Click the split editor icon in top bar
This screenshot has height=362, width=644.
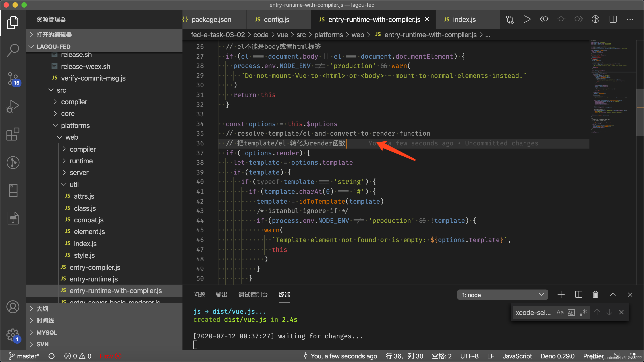tap(613, 19)
